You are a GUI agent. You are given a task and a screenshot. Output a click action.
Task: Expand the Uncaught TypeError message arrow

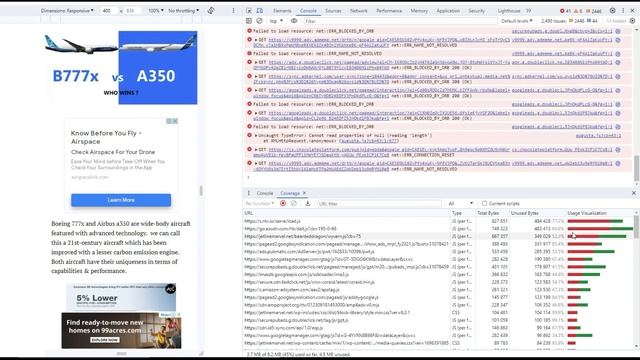pos(256,136)
